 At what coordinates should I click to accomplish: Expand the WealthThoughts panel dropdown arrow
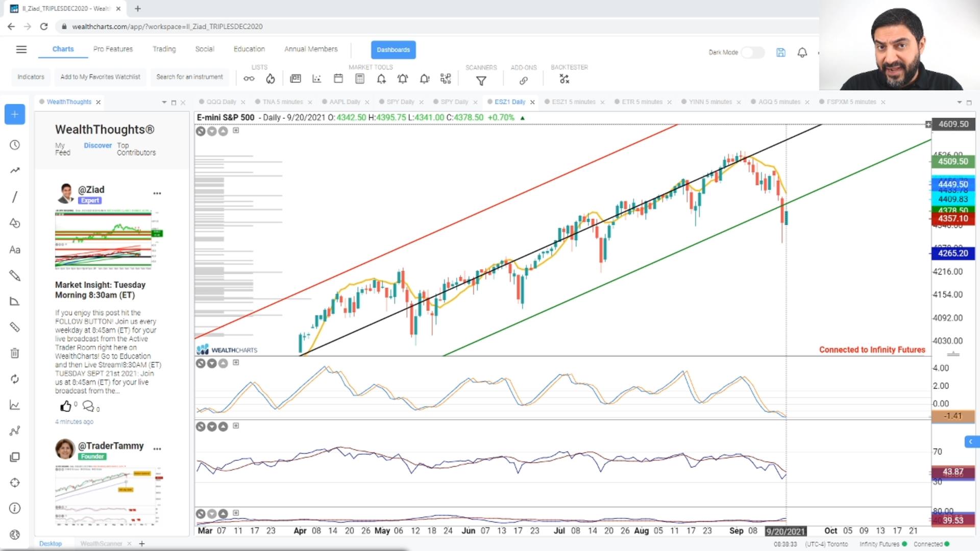pos(164,102)
